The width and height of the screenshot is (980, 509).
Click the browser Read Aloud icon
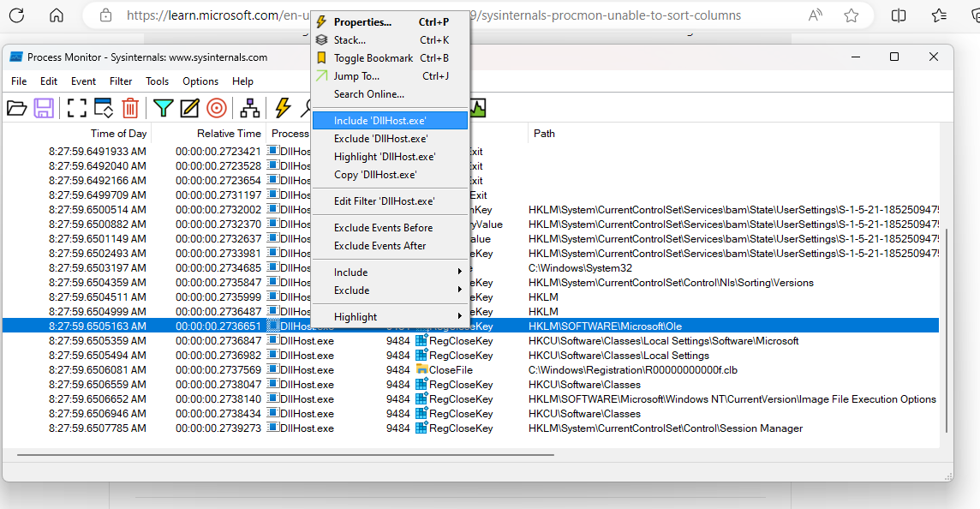click(815, 15)
